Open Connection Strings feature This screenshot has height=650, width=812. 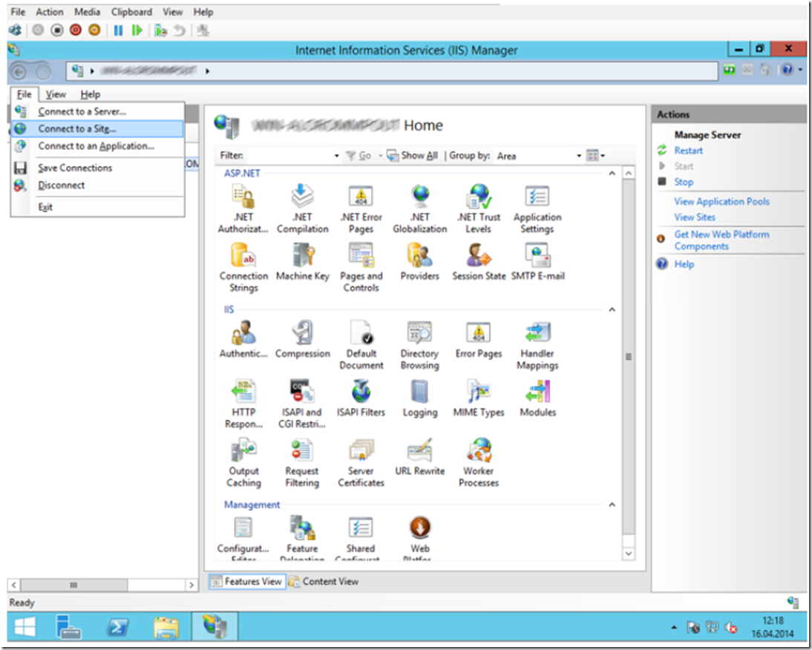pyautogui.click(x=243, y=268)
